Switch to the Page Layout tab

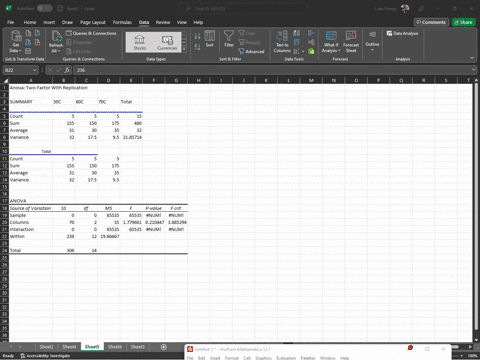[93, 22]
